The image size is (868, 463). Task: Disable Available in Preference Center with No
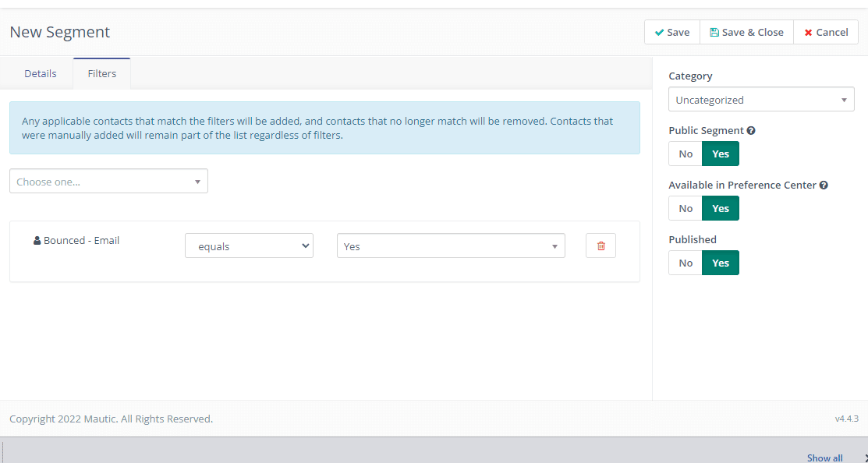pos(686,208)
